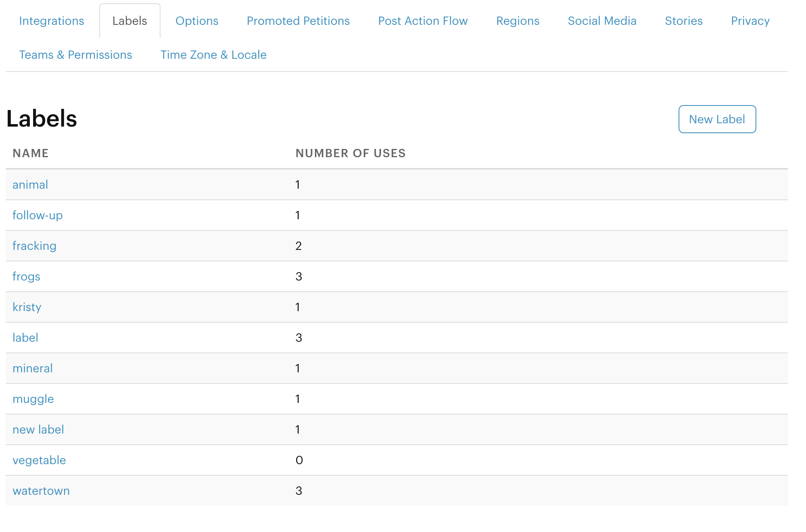Click the use count 1 for new label

pos(297,429)
